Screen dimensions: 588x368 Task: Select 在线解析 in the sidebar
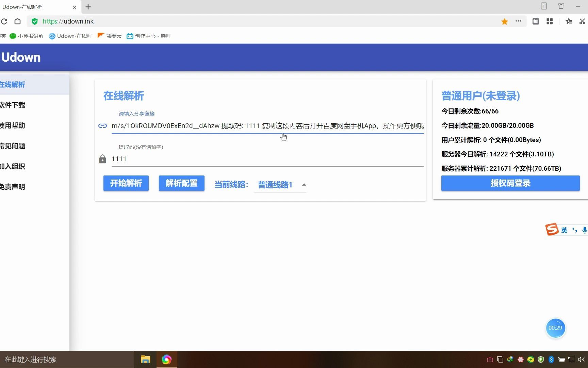coord(35,85)
